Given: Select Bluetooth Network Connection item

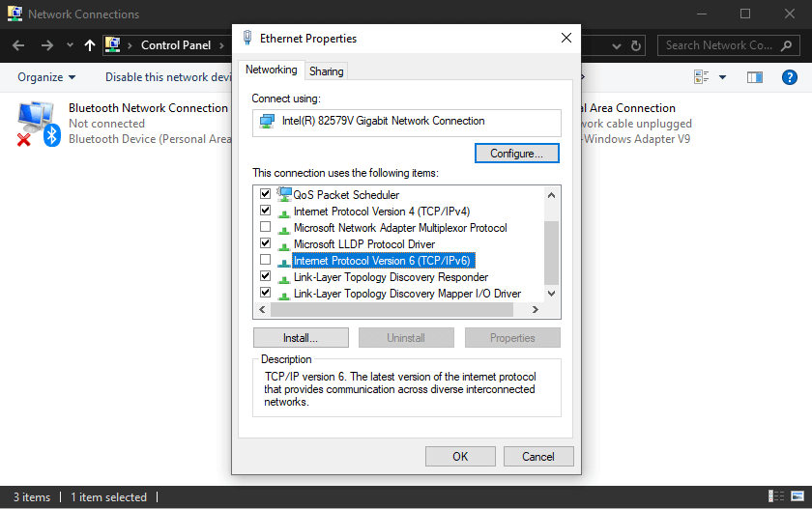Looking at the screenshot, I should 125,124.
